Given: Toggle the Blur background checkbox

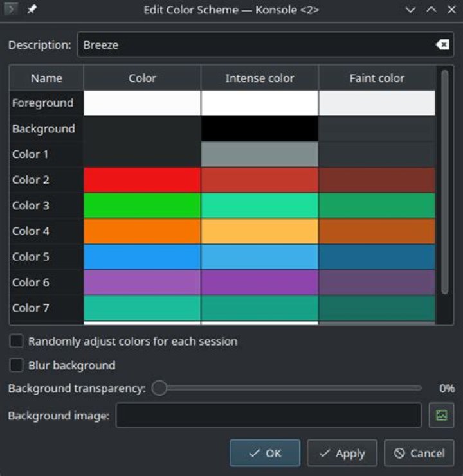Looking at the screenshot, I should (x=17, y=365).
